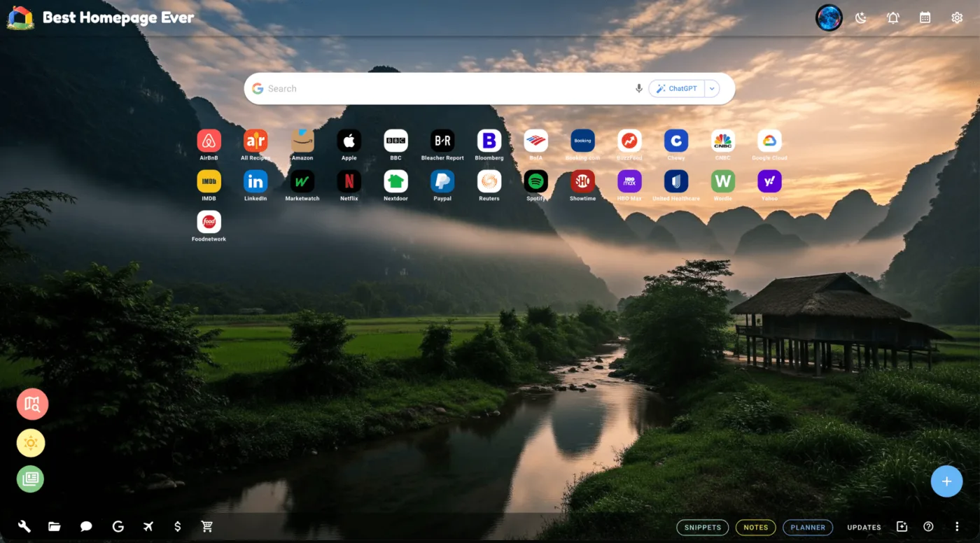Open the NOTES panel
Screen dimensions: 980x543
[x=756, y=528]
